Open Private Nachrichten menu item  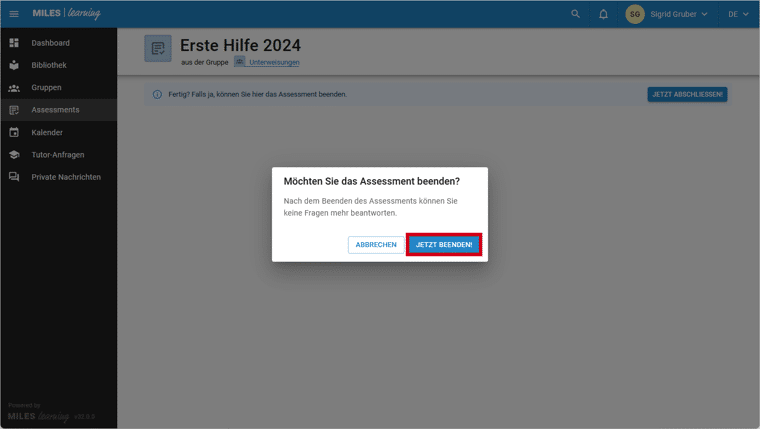[66, 177]
